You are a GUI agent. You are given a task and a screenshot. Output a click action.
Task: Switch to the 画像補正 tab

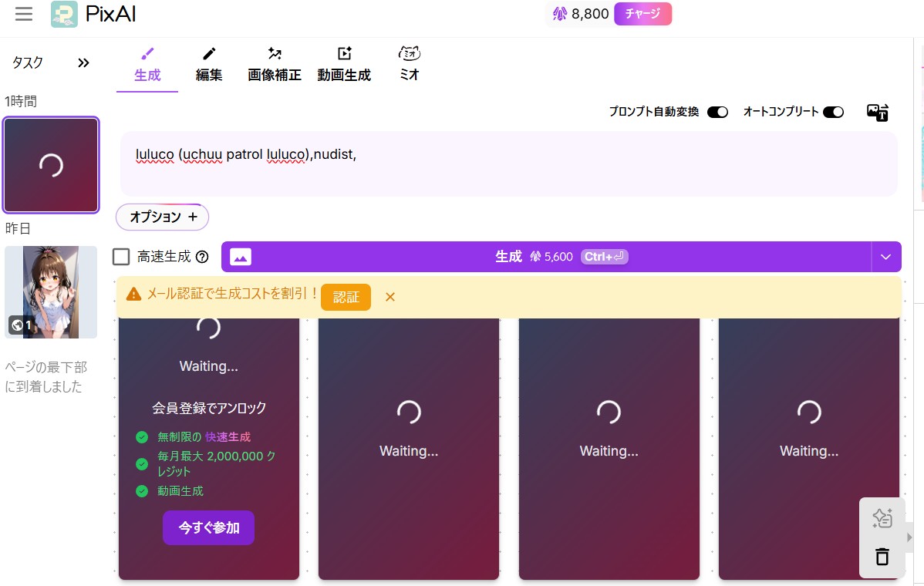(274, 65)
